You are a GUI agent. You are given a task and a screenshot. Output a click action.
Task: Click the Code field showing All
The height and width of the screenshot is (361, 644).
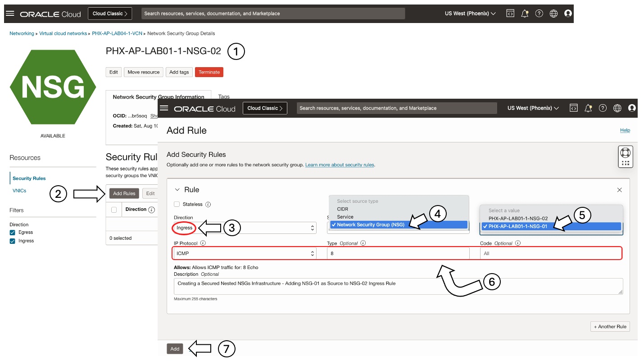click(x=551, y=253)
